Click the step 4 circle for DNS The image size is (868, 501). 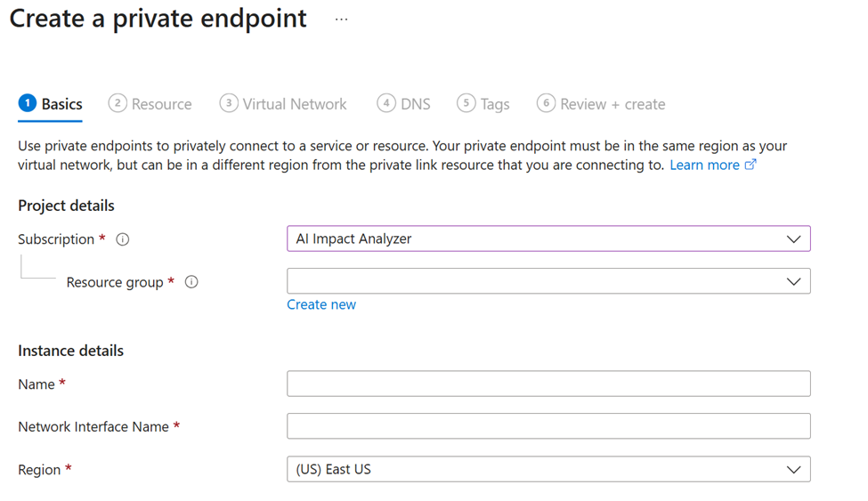coord(386,103)
